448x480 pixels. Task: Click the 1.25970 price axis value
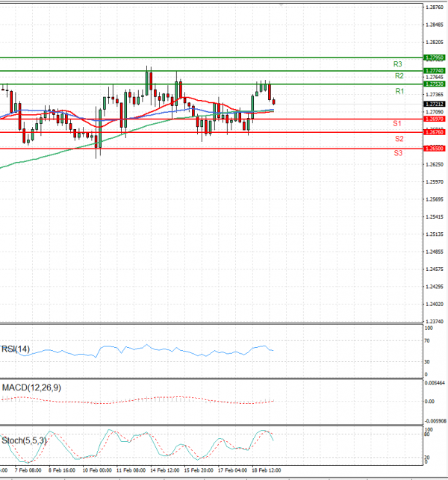coord(435,182)
